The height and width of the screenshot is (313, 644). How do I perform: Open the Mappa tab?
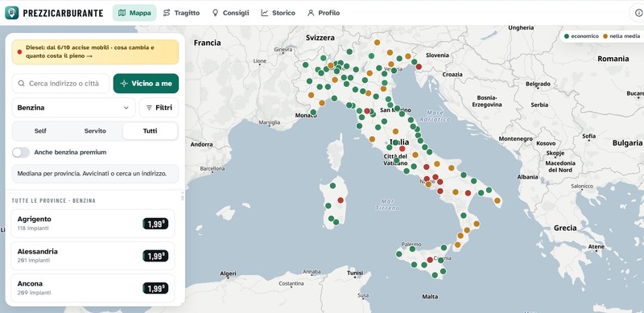(134, 13)
